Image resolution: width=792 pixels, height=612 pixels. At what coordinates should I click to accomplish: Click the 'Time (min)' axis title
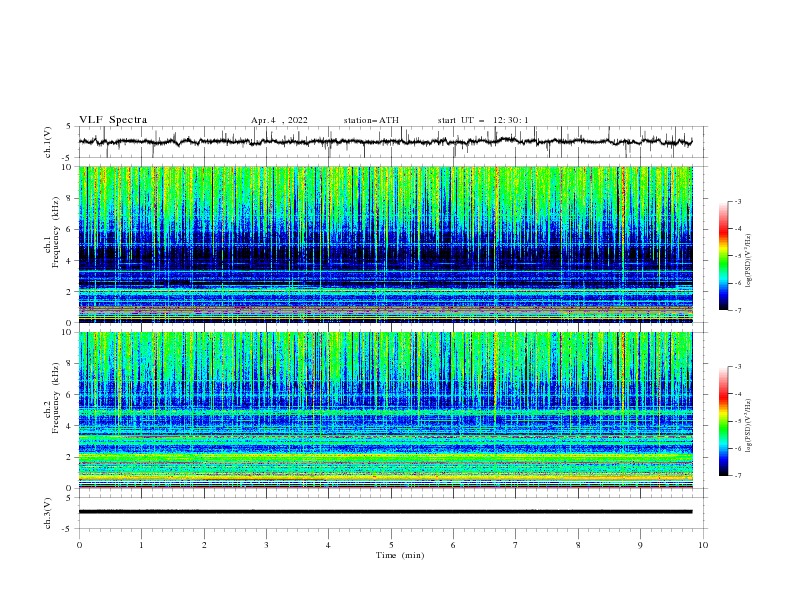point(400,555)
